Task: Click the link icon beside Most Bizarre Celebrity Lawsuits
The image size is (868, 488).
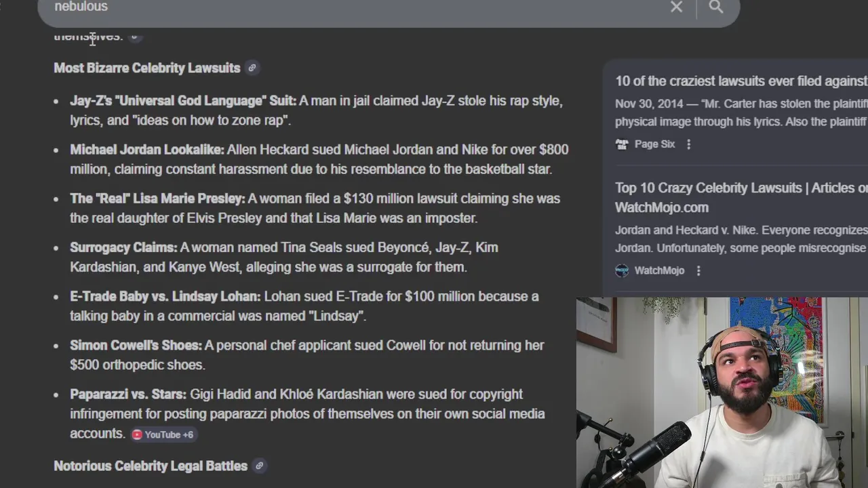Action: (252, 68)
